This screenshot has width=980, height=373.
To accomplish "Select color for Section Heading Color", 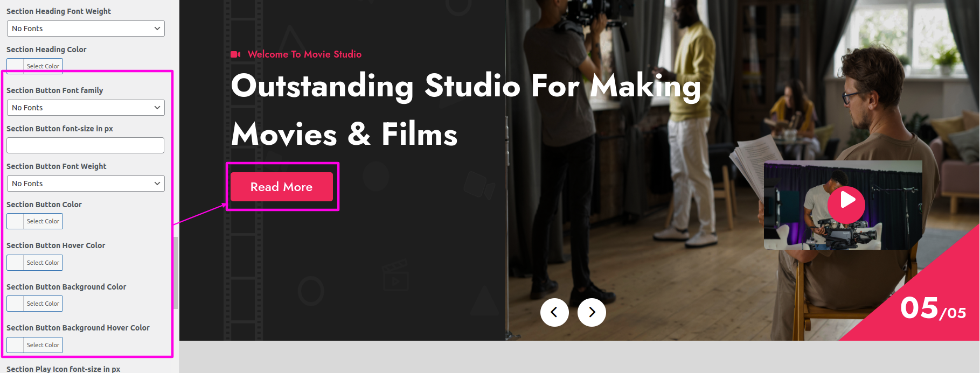I will click(35, 66).
